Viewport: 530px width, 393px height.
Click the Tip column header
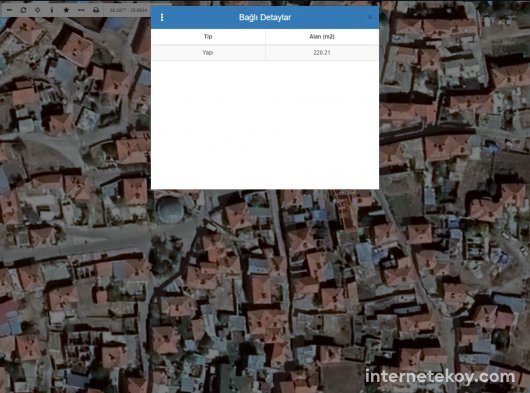pyautogui.click(x=208, y=36)
